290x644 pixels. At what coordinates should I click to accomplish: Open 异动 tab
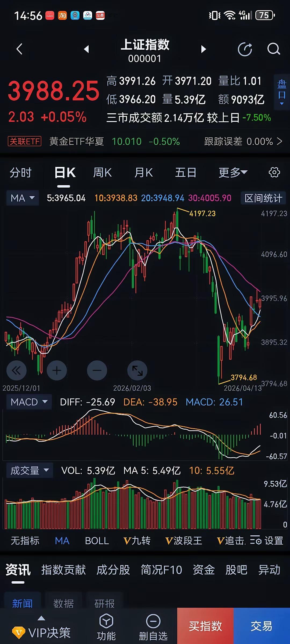[269, 570]
